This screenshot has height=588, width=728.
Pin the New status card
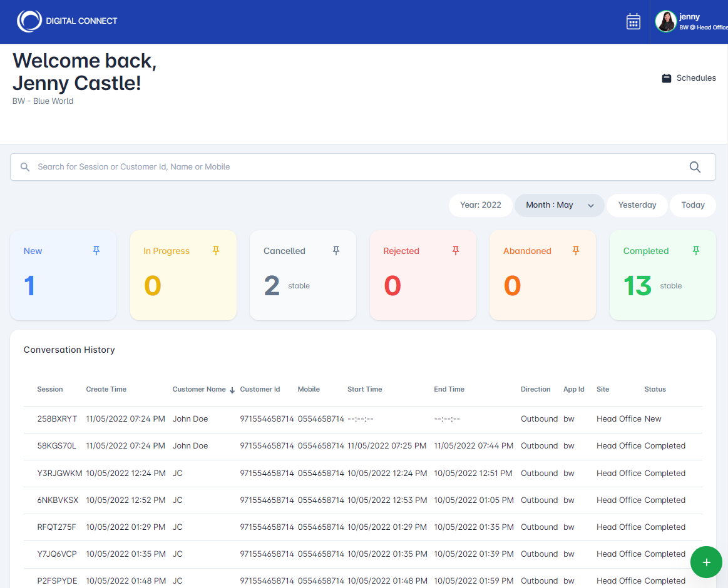click(96, 251)
